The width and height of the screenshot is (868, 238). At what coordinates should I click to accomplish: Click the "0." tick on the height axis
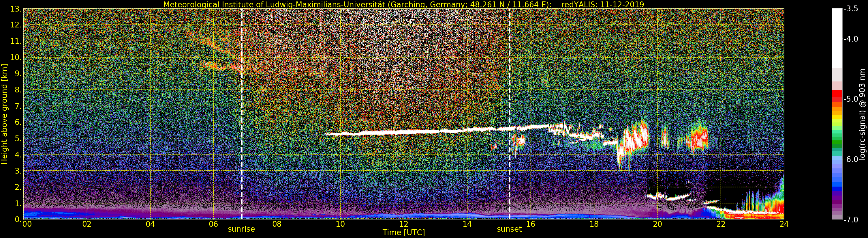(18, 220)
